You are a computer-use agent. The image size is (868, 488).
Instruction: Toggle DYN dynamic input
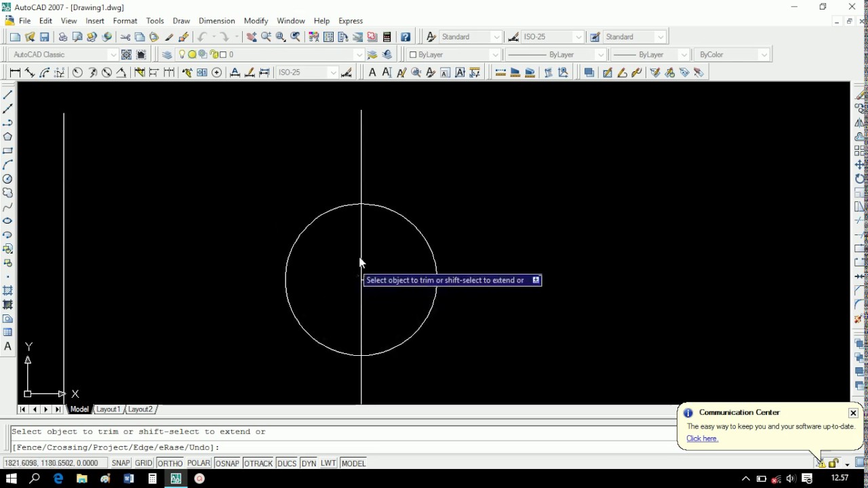point(309,463)
